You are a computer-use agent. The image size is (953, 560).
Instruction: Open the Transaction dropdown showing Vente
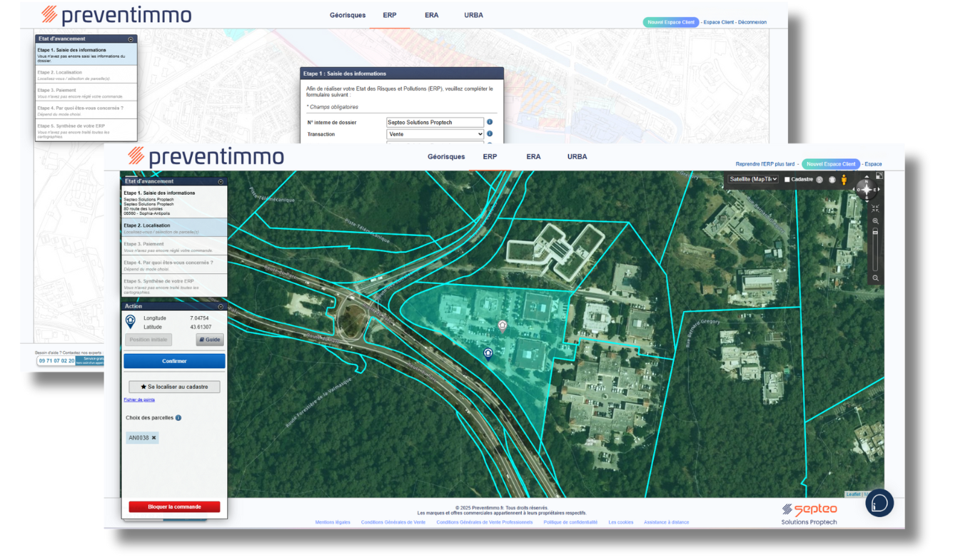point(435,134)
